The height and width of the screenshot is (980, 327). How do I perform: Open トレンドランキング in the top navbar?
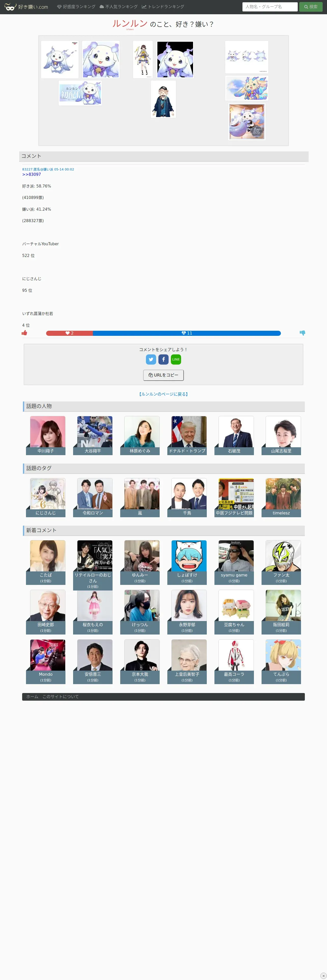[x=163, y=7]
